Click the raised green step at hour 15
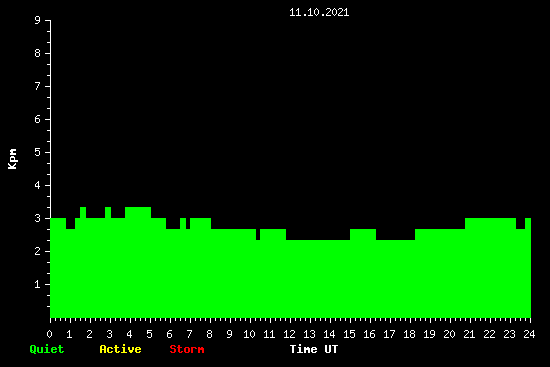This screenshot has width=550, height=367. [x=363, y=234]
